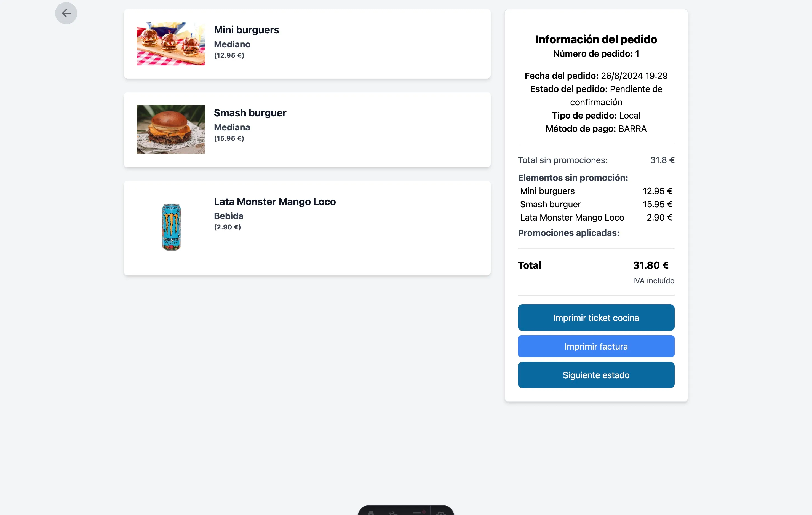Click the Smash burguer card title

click(x=250, y=112)
